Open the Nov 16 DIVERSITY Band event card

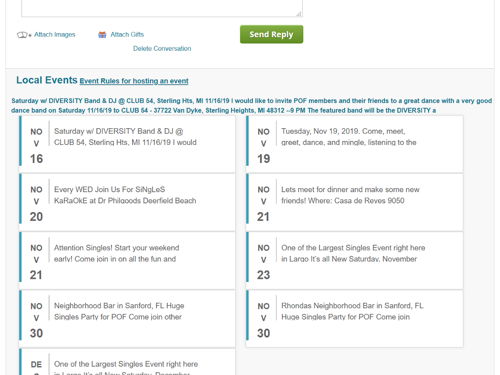point(127,144)
